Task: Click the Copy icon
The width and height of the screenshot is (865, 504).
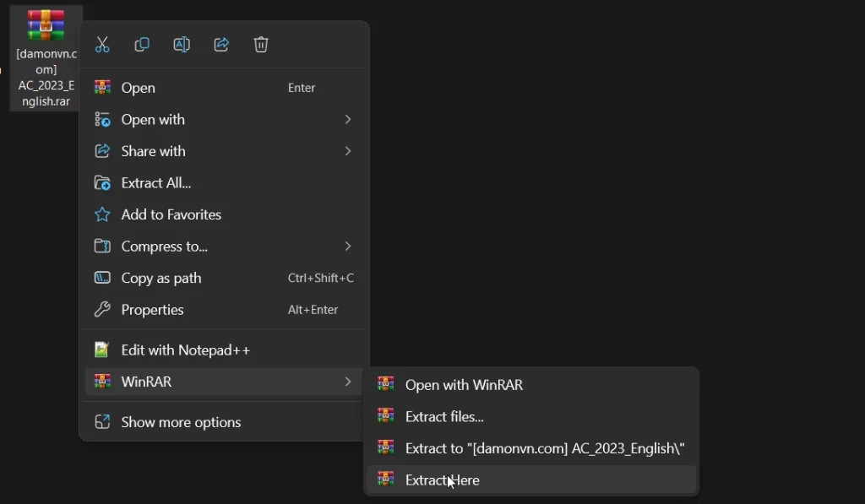Action: (142, 45)
